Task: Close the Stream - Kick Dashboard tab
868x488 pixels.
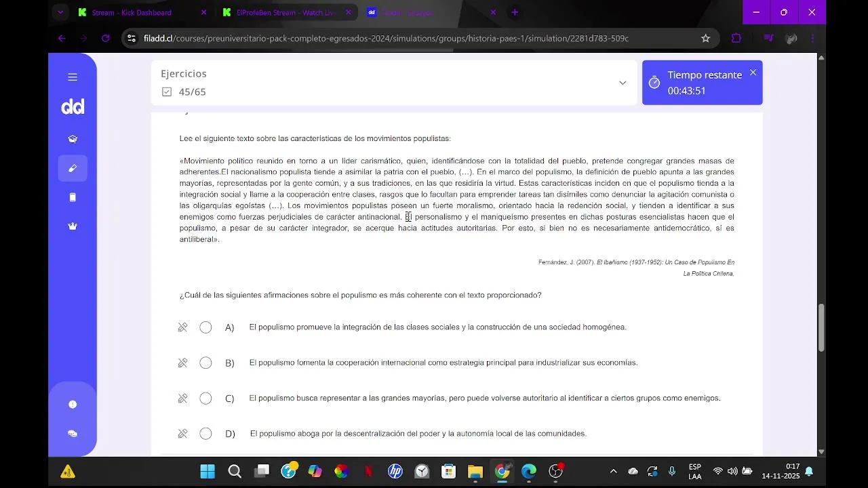Action: pos(204,12)
